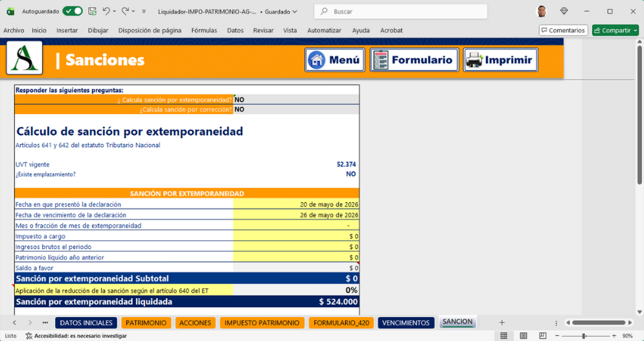
Task: Select the Ingresos brutos el periodo value
Action: click(x=296, y=247)
